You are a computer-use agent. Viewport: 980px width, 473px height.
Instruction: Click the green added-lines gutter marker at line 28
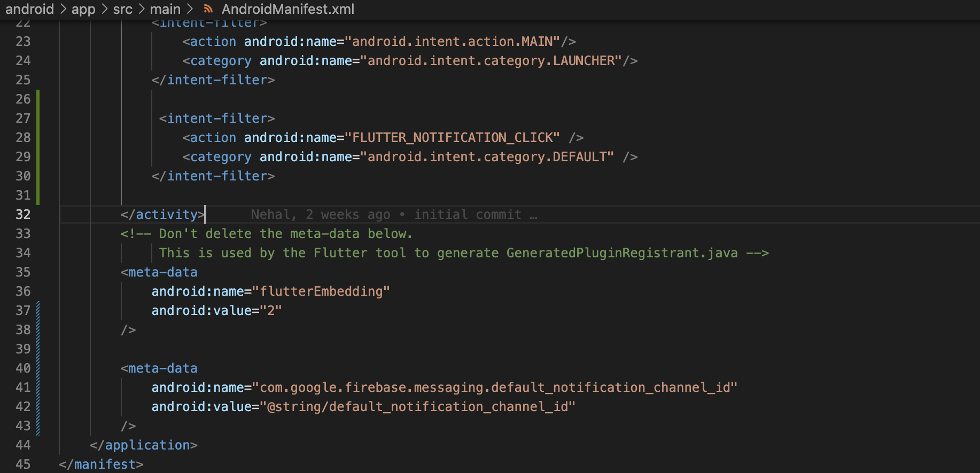pos(38,138)
